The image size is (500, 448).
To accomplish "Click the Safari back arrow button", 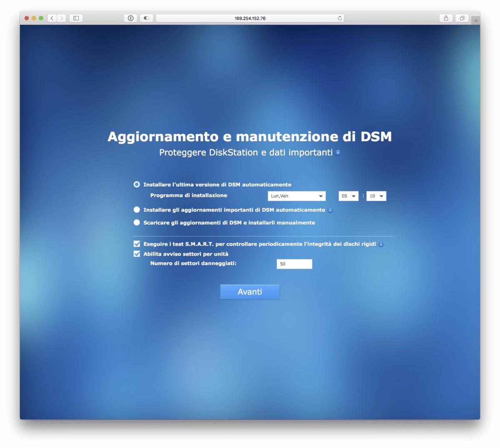I will tap(52, 18).
